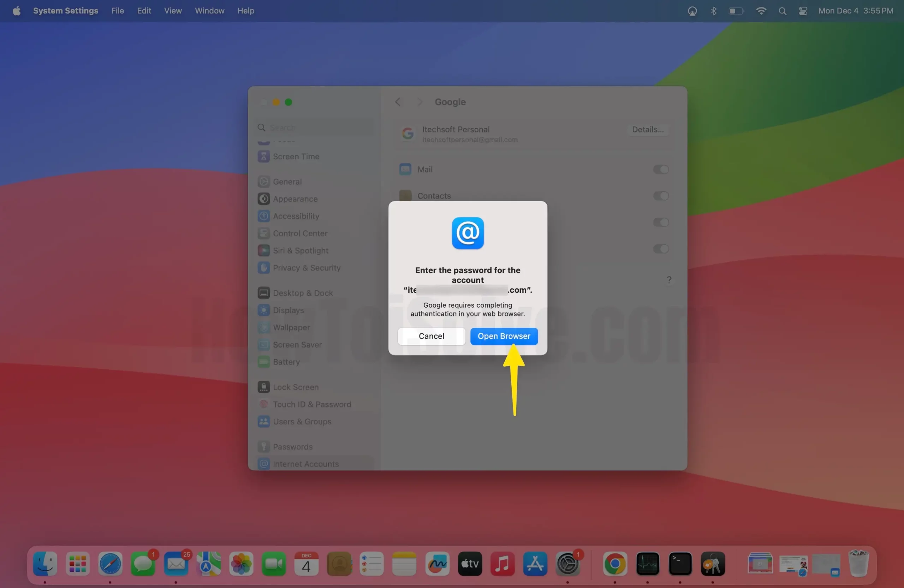
Task: Go back with the left chevron
Action: pos(398,102)
